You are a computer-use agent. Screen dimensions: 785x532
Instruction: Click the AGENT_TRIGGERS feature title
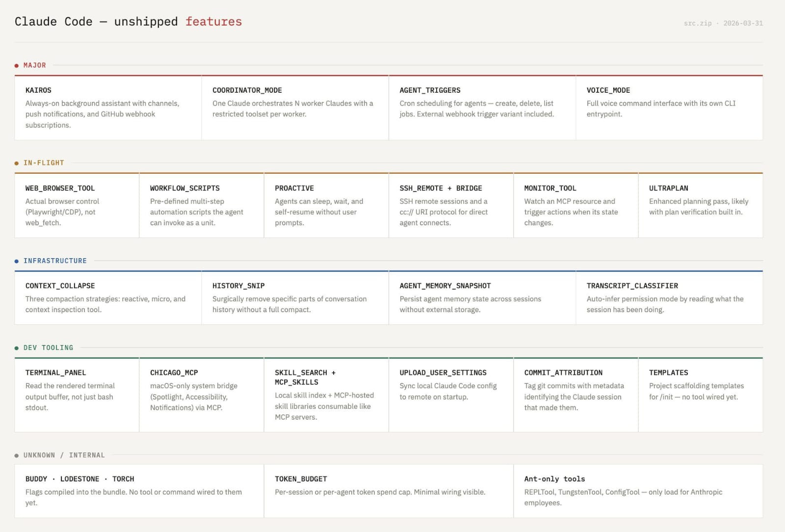tap(430, 90)
